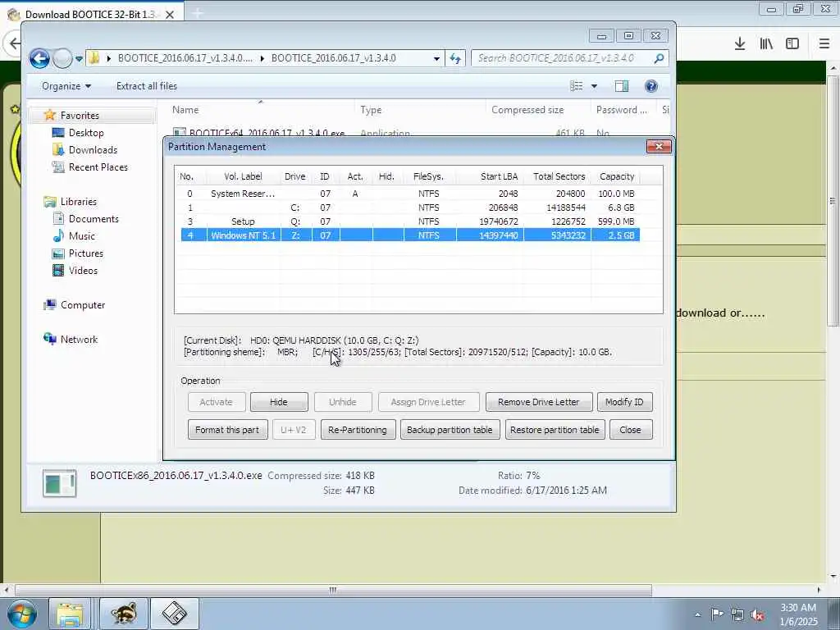
Task: Show hidden tray icons arrow
Action: coord(697,614)
